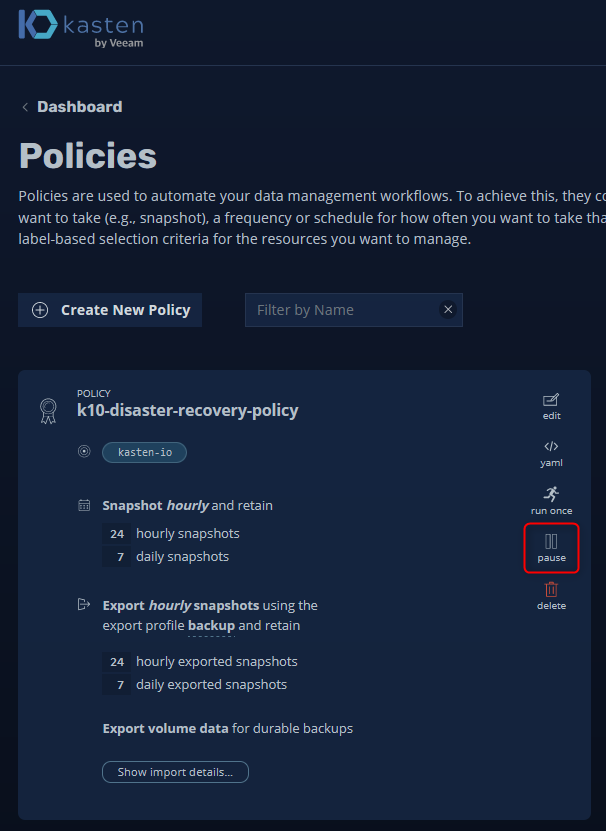Go back to the Dashboard

(79, 107)
